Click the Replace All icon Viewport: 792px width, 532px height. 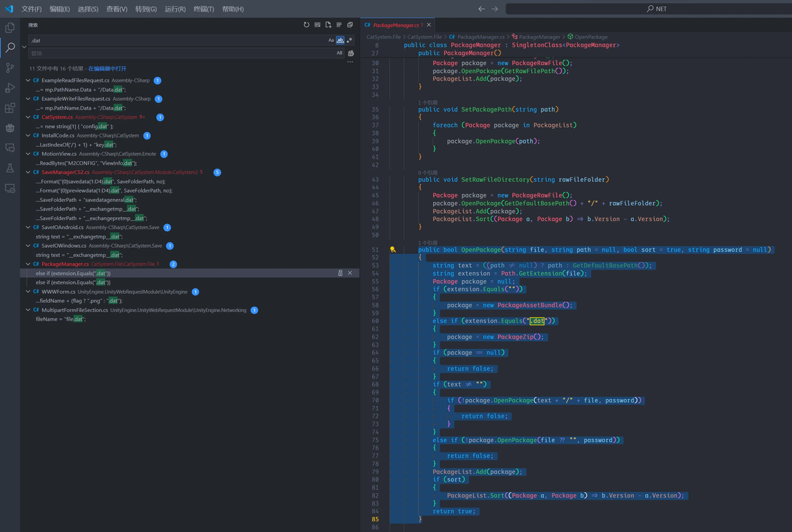coord(351,53)
